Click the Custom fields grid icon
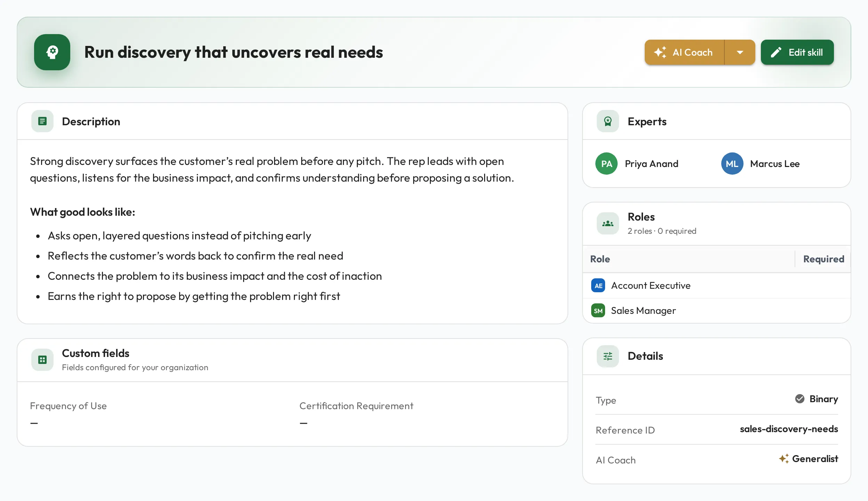The height and width of the screenshot is (501, 868). (x=42, y=360)
